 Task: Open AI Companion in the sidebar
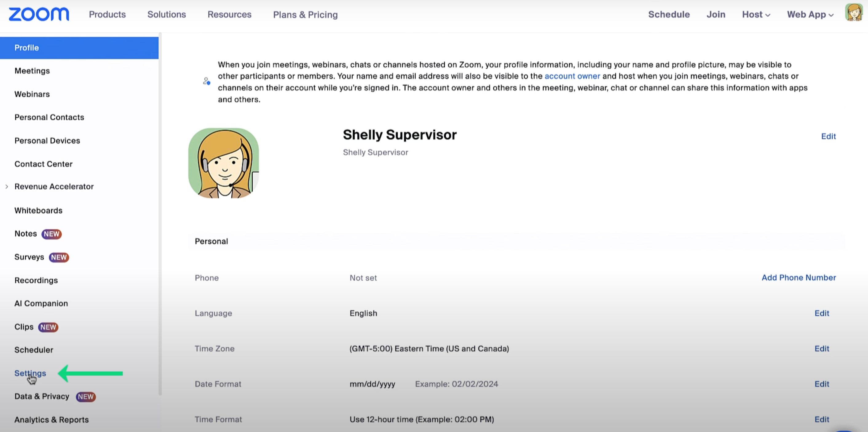(x=41, y=303)
